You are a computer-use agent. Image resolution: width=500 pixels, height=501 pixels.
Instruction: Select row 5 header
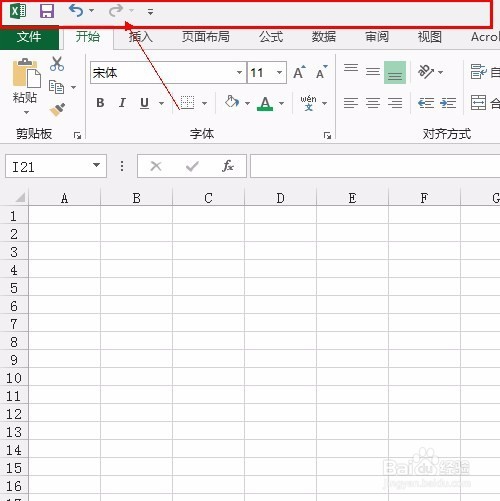tap(14, 288)
